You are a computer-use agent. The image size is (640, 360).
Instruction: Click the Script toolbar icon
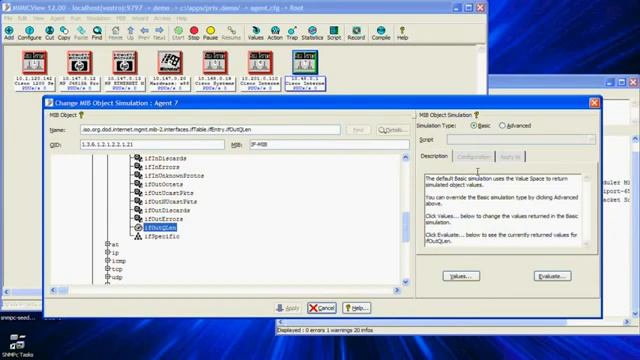pyautogui.click(x=333, y=33)
